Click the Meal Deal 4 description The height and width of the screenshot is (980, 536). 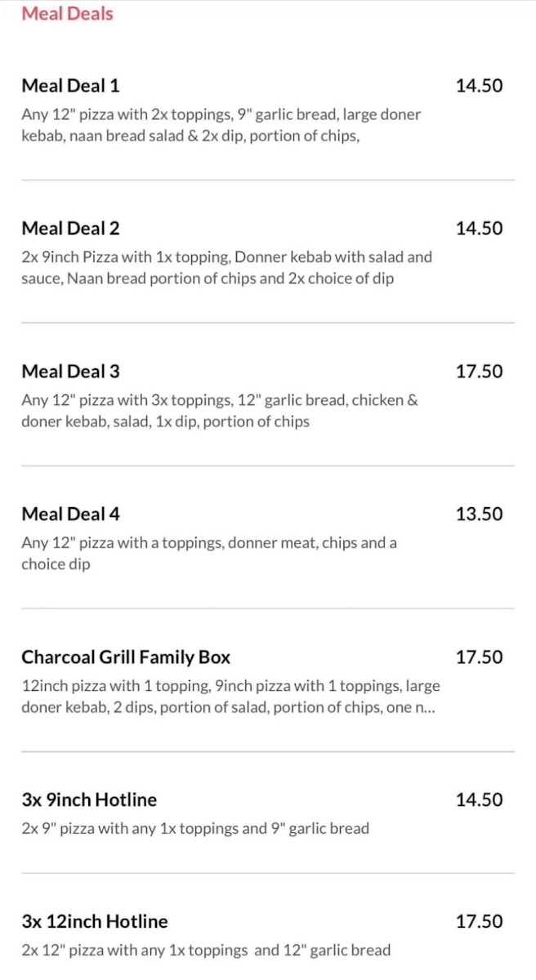(x=208, y=554)
